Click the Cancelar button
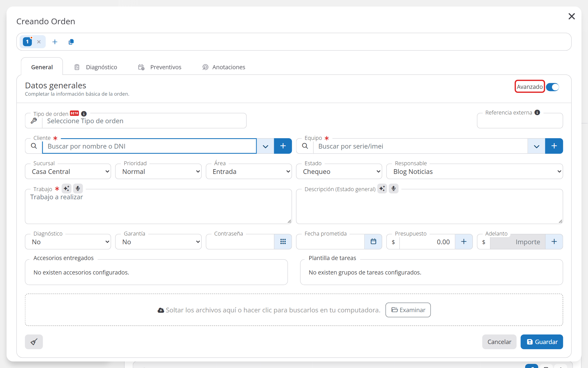Viewport: 588px width, 368px height. coord(499,342)
